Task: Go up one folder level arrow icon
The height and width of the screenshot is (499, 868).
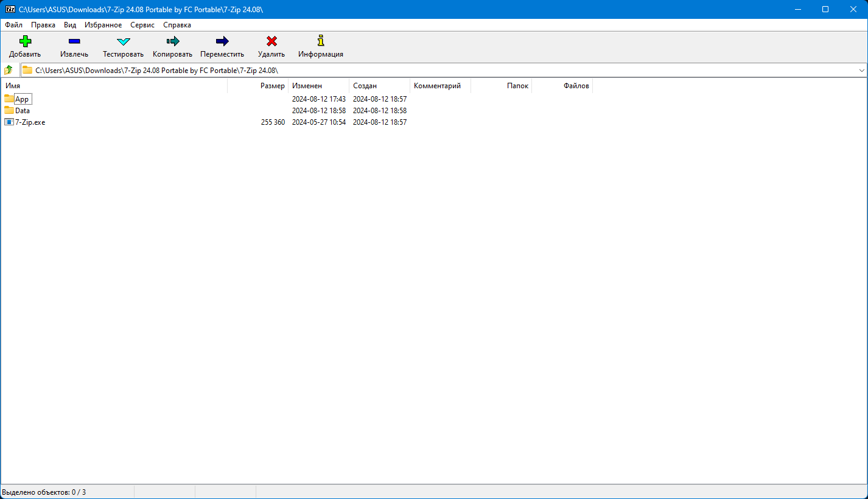Action: [9, 70]
